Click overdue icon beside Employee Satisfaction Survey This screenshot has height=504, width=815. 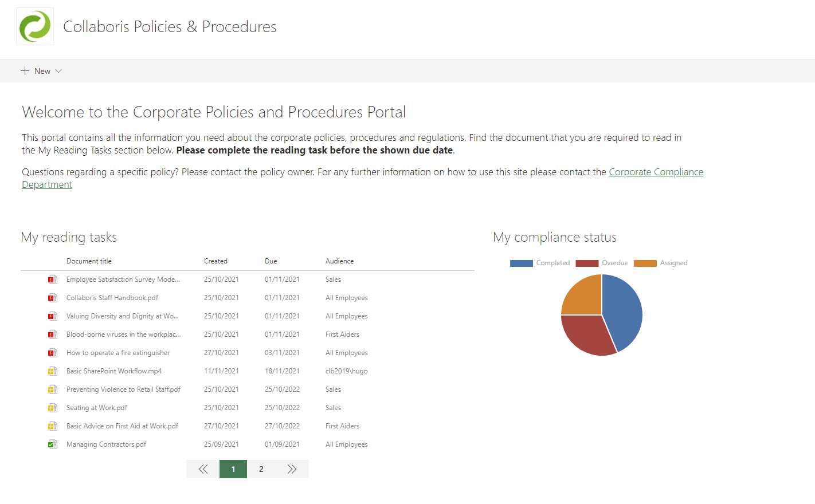(52, 279)
